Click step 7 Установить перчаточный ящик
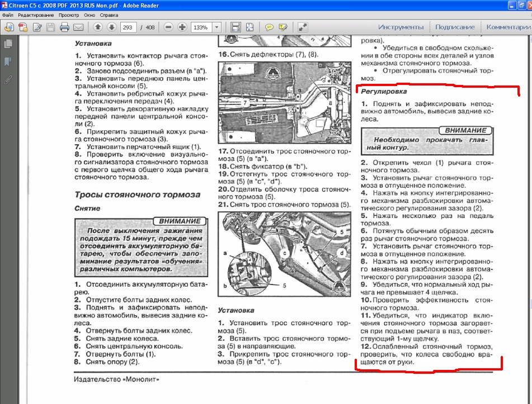532x404 pixels. point(138,147)
